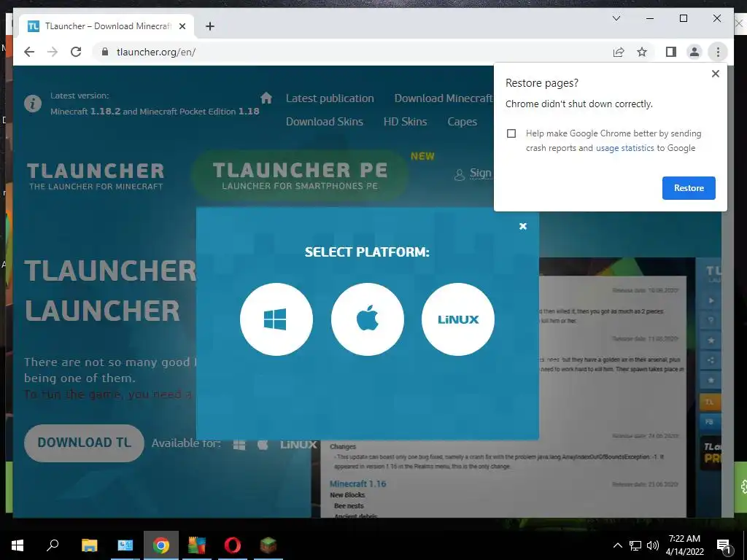Screen dimensions: 747x560
Task: Click the DOWNLOAD TL button
Action: coord(85,443)
